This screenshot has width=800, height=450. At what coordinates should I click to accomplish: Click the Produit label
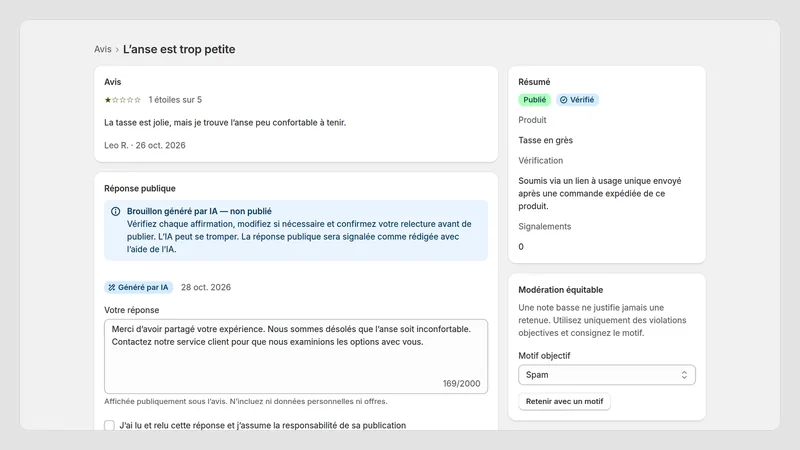pos(532,120)
